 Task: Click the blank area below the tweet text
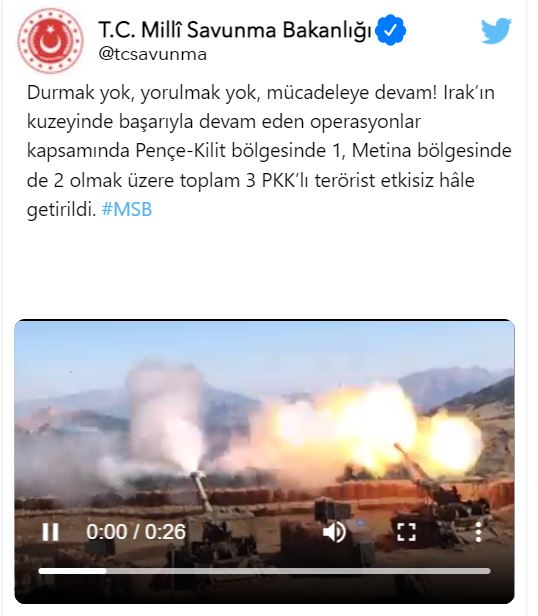(269, 269)
